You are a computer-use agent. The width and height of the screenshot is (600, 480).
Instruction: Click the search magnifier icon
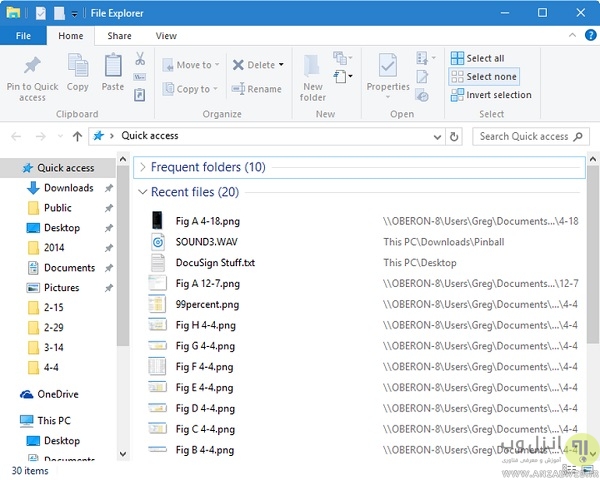tap(583, 137)
